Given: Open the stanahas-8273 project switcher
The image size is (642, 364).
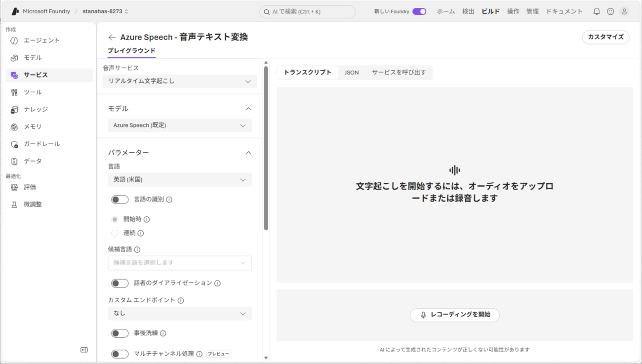Looking at the screenshot, I should (105, 11).
